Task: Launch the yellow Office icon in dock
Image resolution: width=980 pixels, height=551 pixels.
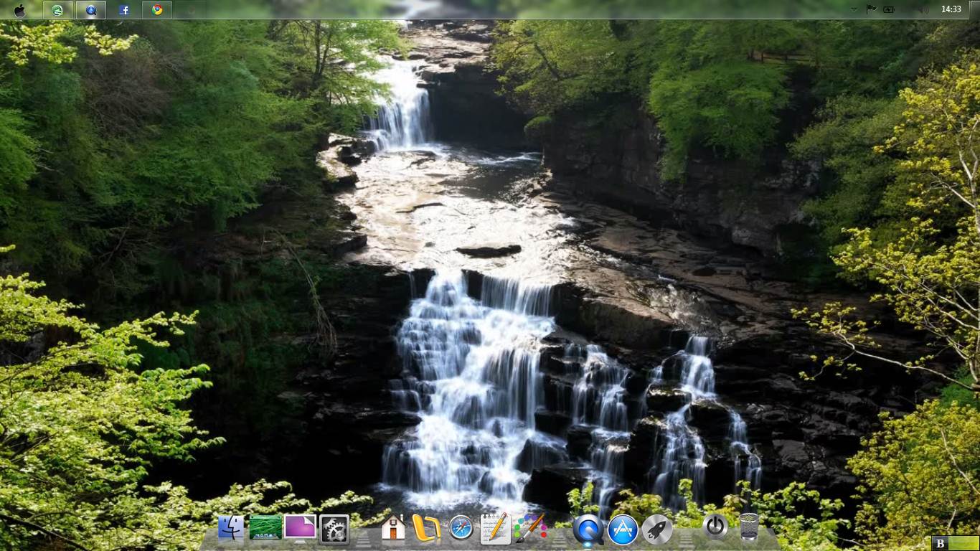Action: [x=427, y=529]
